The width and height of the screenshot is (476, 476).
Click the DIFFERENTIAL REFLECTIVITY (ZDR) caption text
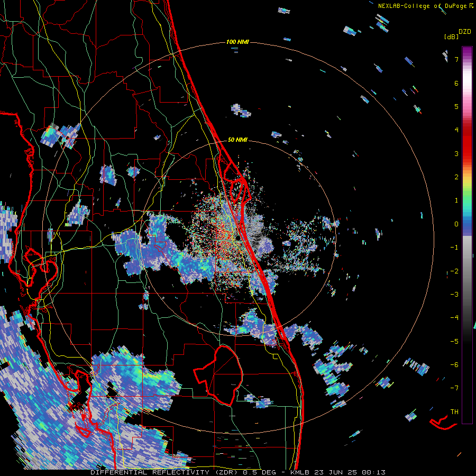click(165, 472)
